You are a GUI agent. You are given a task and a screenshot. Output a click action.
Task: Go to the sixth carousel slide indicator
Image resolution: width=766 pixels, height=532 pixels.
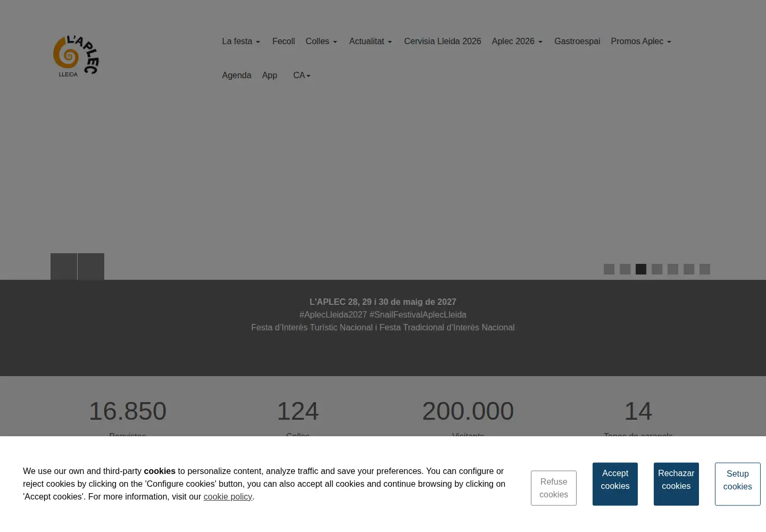click(689, 269)
